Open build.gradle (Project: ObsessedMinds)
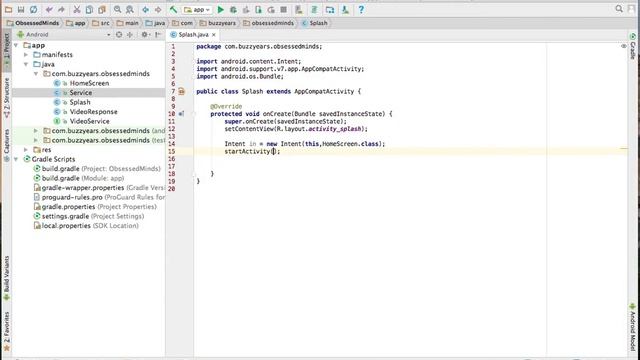Screen dimensions: 640x360 [x=97, y=169]
